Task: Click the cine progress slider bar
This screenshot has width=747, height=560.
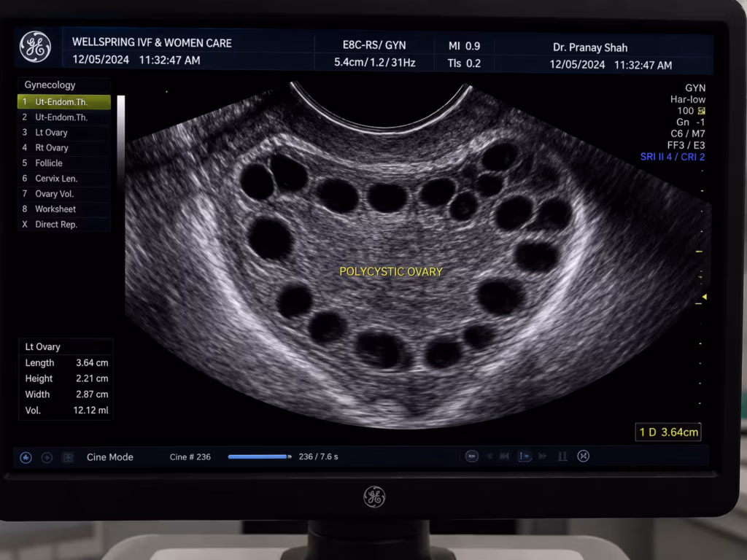Action: (260, 456)
